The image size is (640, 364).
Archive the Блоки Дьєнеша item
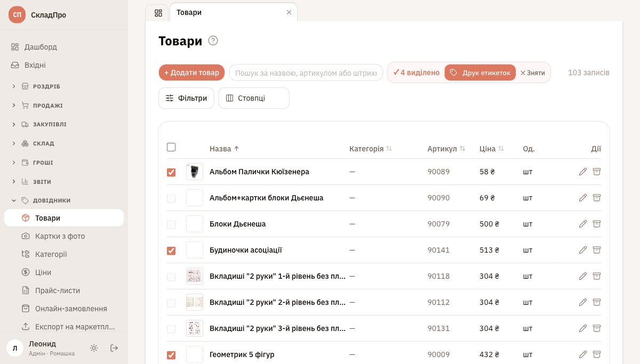coord(597,224)
